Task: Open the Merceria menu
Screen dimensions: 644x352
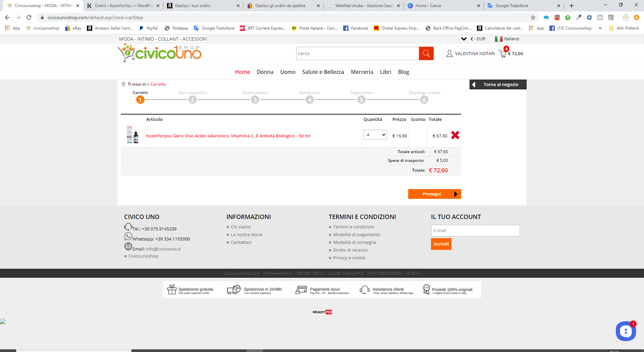Action: pyautogui.click(x=362, y=72)
